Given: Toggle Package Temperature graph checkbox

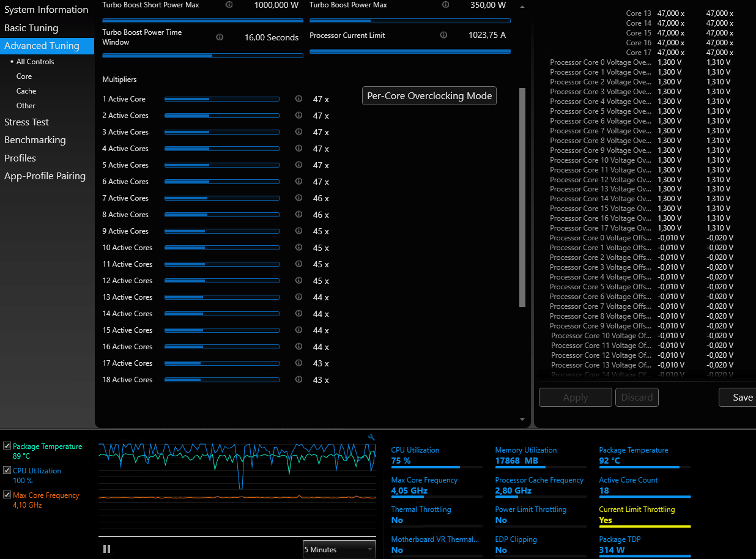Looking at the screenshot, I should pos(7,446).
